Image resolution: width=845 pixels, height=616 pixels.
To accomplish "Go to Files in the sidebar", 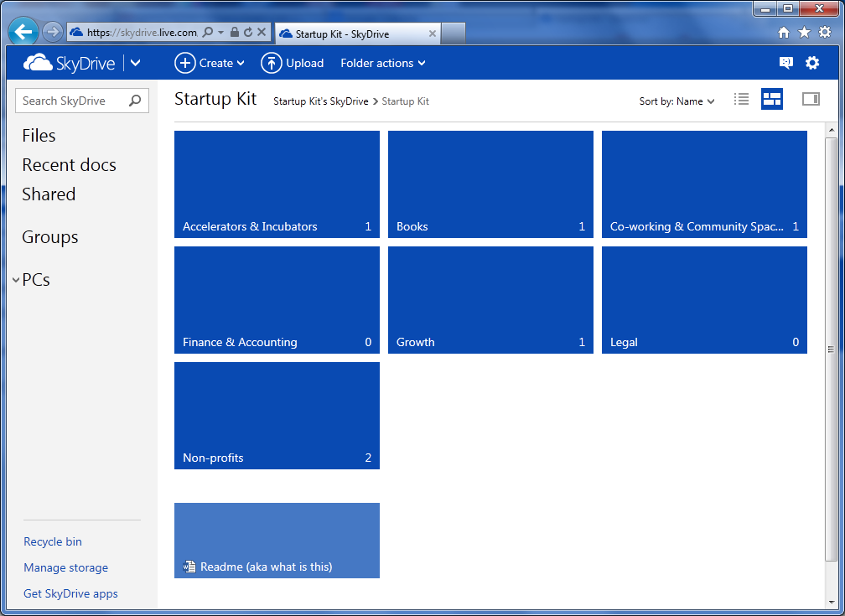I will point(39,136).
